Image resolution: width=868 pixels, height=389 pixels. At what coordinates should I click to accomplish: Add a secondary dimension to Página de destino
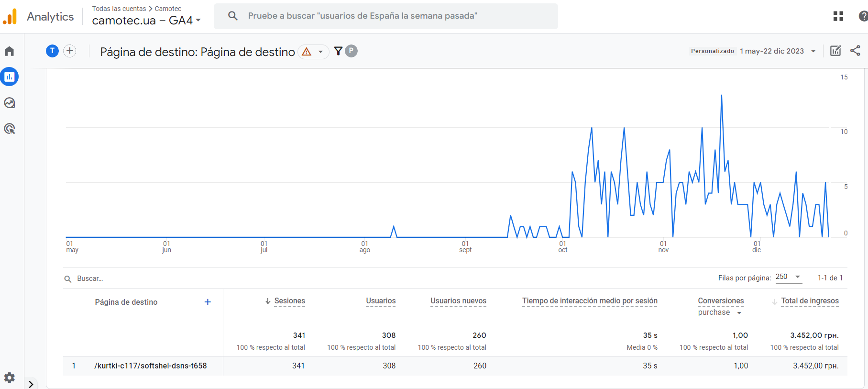[x=208, y=302]
